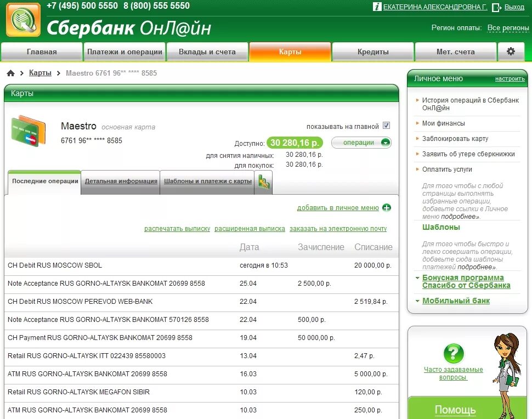The image size is (532, 419).
Task: Click расширенная выписка link
Action: click(250, 229)
